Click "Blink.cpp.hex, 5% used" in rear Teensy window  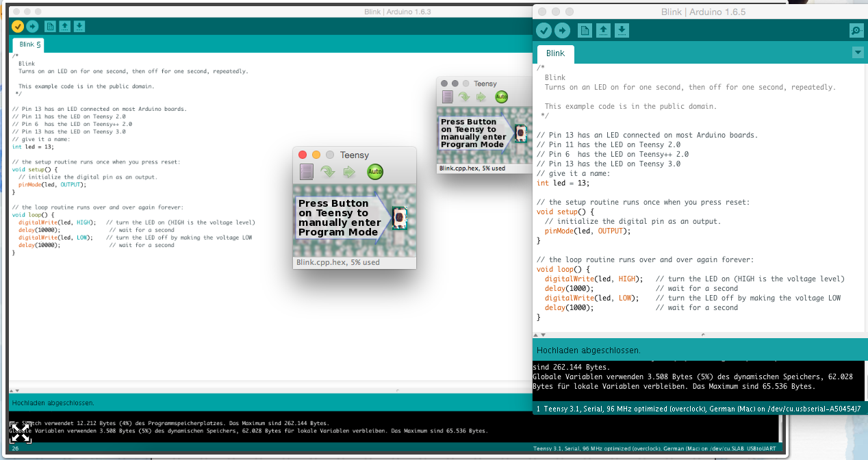click(x=472, y=168)
